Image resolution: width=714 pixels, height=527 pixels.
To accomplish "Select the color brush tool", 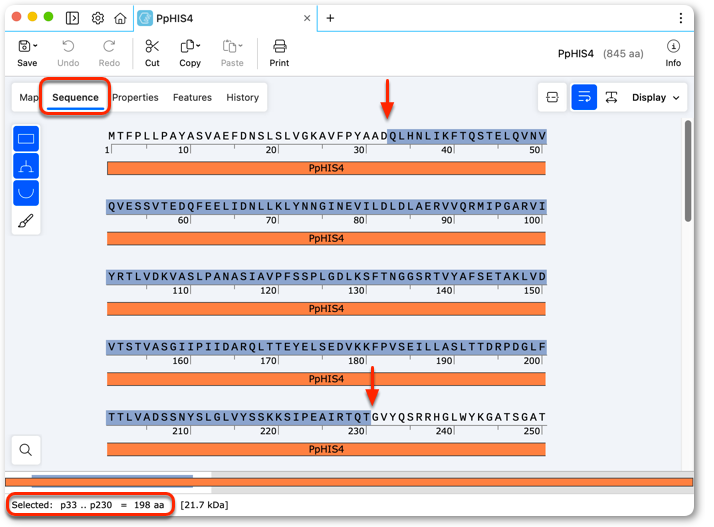I will (26, 221).
